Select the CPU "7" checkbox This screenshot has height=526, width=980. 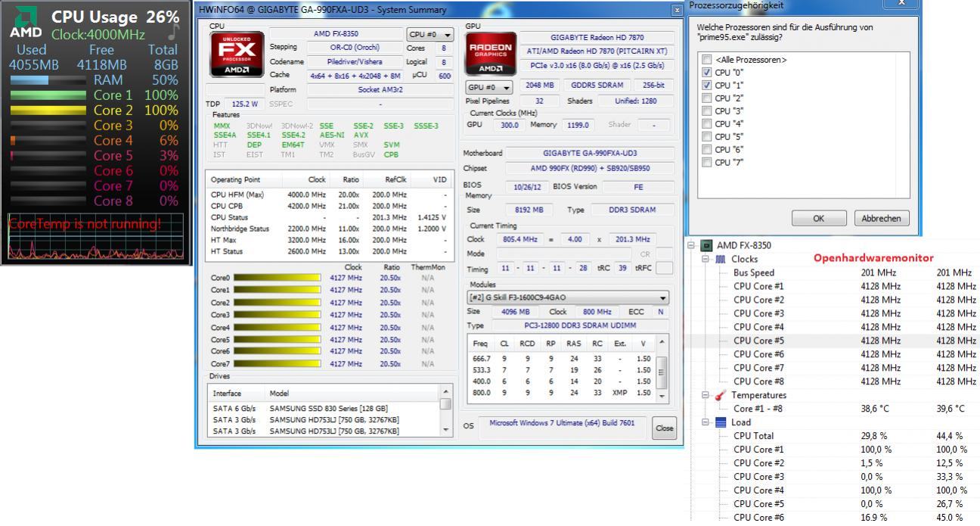click(x=706, y=162)
